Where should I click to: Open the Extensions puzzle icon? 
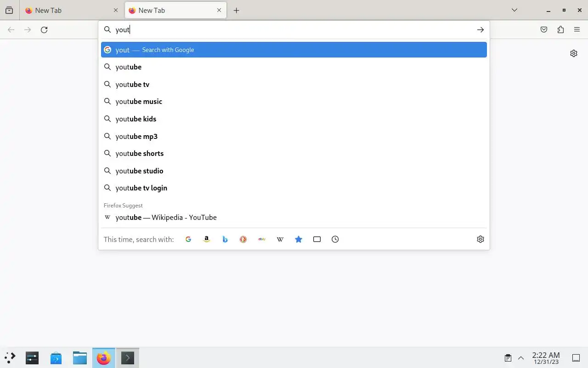(x=560, y=30)
